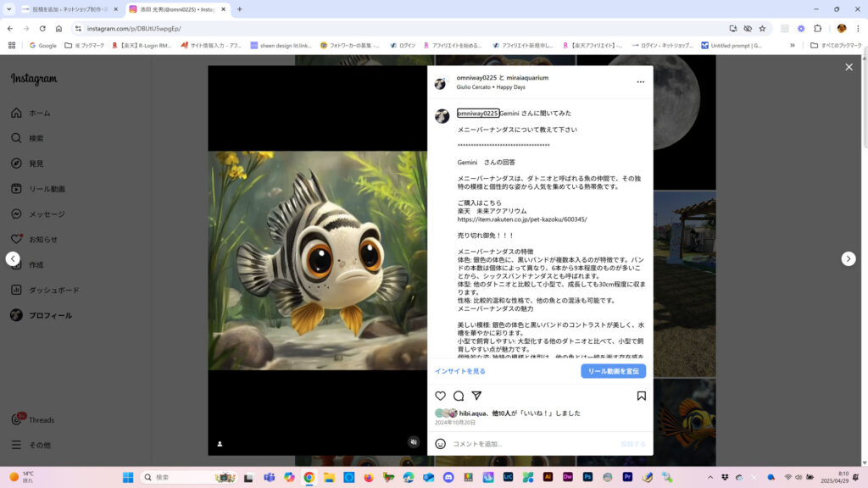Open taskbar clock 2025/04/29
Image resolution: width=868 pixels, height=488 pixels.
tap(834, 478)
